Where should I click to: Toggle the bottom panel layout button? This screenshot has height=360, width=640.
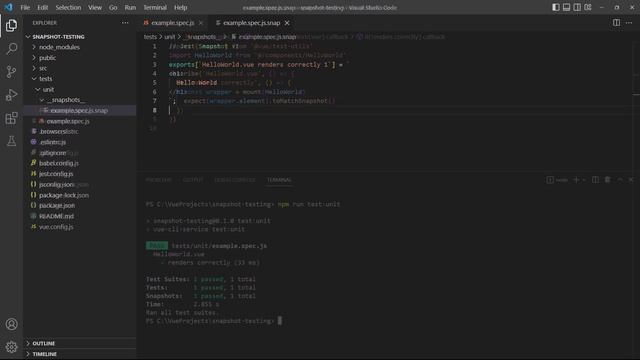pyautogui.click(x=567, y=7)
